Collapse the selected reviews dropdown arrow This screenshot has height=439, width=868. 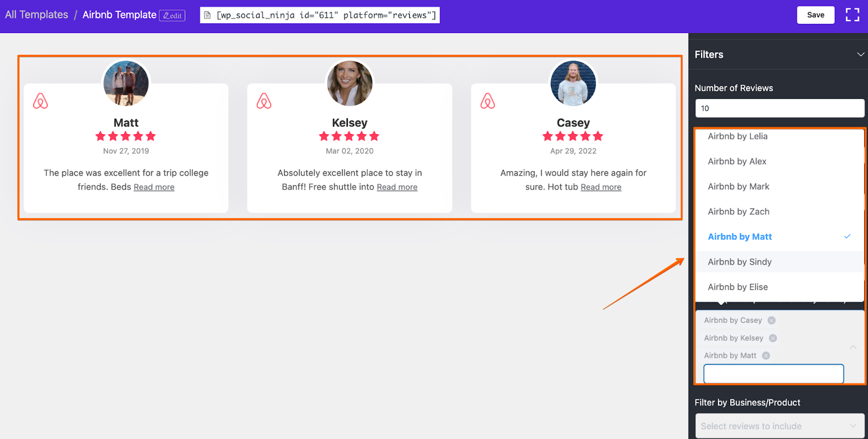(x=853, y=347)
